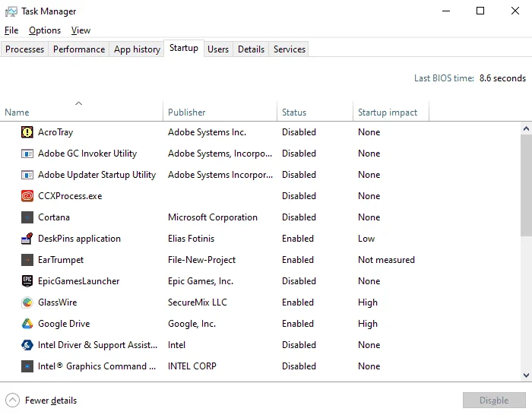Select the CCXProcess.exe entry name
The width and height of the screenshot is (532, 418).
pos(70,196)
